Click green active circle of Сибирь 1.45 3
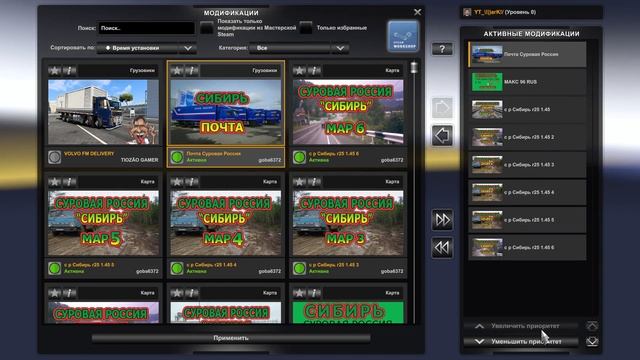 299,268
